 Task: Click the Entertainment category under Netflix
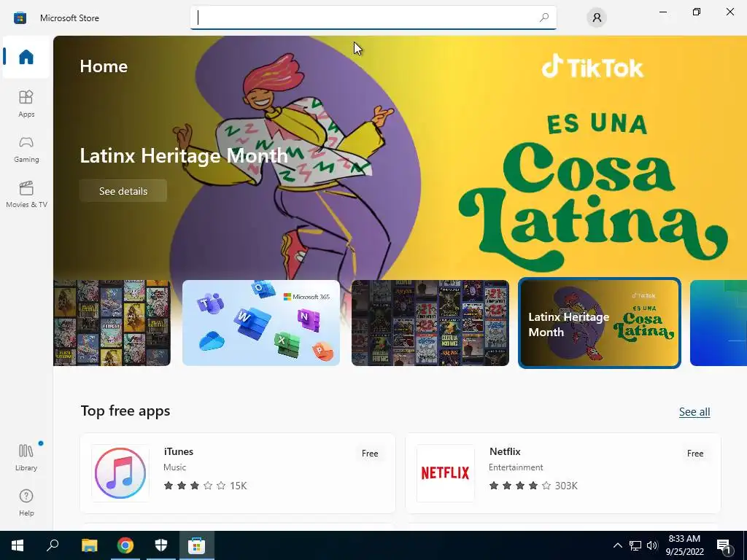pos(516,467)
